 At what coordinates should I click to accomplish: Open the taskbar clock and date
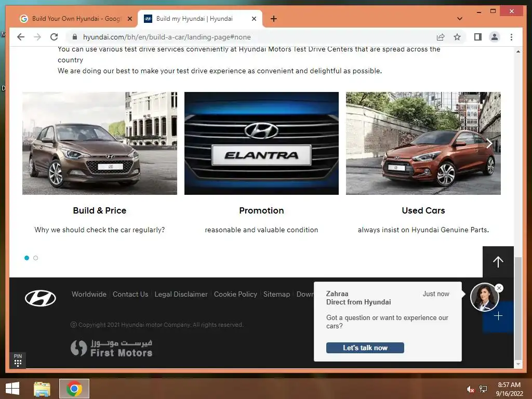point(509,389)
